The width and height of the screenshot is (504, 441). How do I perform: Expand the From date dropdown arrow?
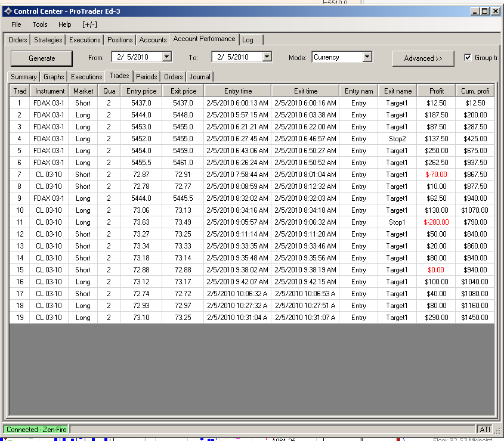(x=166, y=57)
